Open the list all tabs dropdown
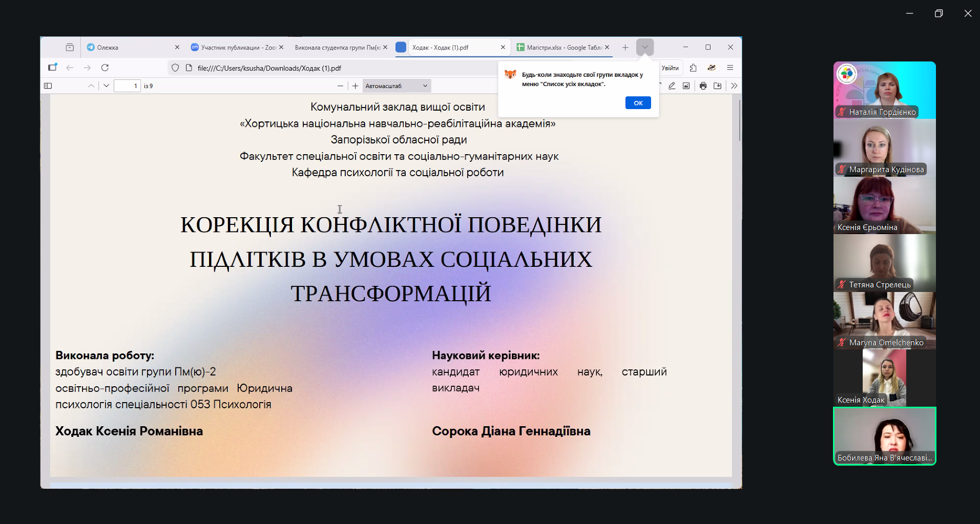This screenshot has height=524, width=980. pyautogui.click(x=645, y=47)
